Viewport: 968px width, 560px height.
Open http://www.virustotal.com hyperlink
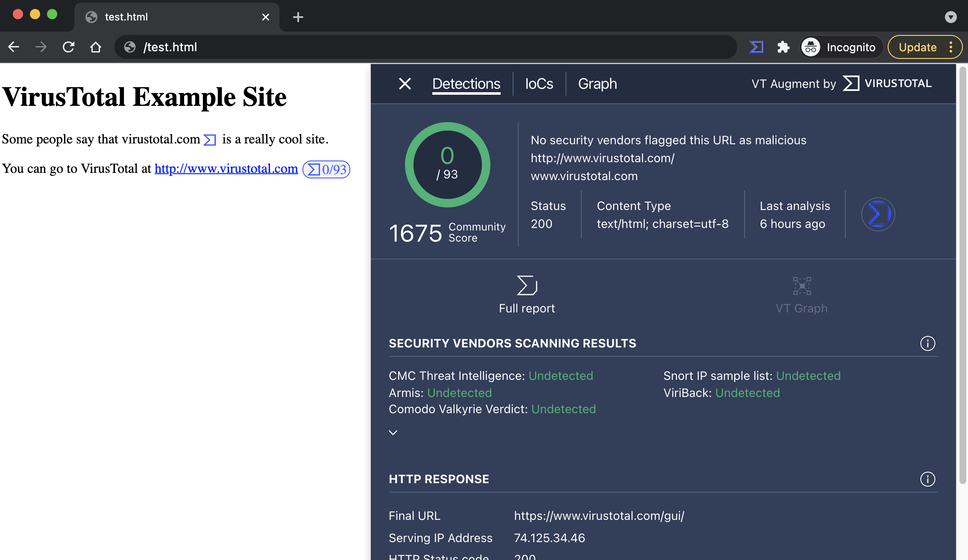click(x=226, y=169)
